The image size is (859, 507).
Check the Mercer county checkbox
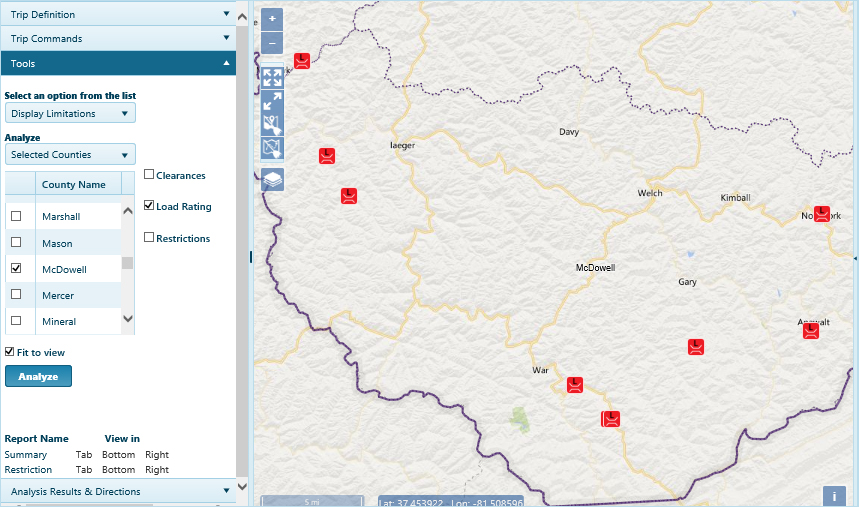[15, 295]
